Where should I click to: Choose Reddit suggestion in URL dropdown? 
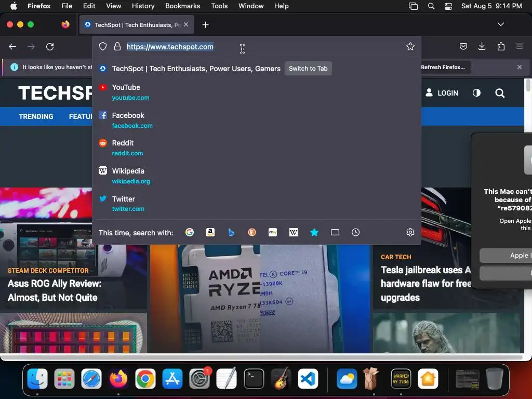pos(257,148)
